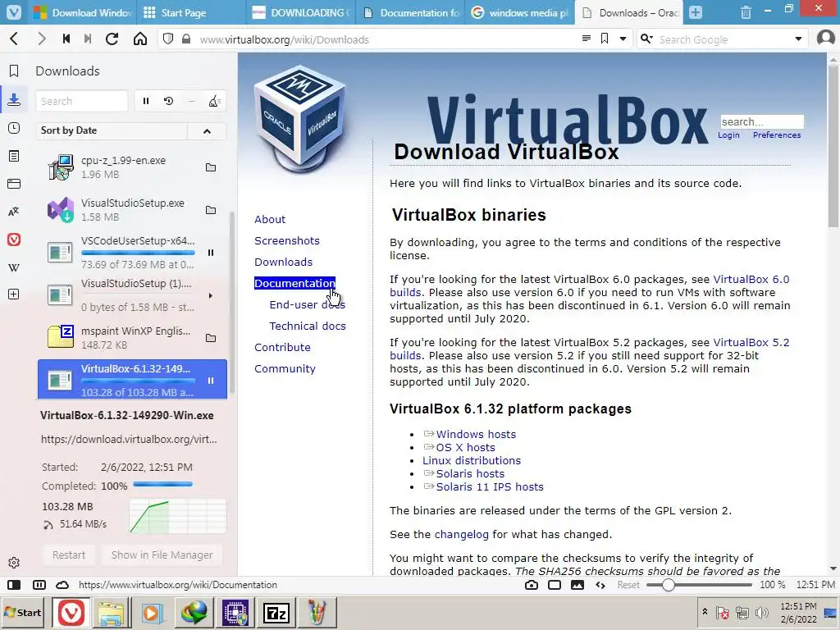Expand the search field history dropdown
The width and height of the screenshot is (840, 630).
798,39
